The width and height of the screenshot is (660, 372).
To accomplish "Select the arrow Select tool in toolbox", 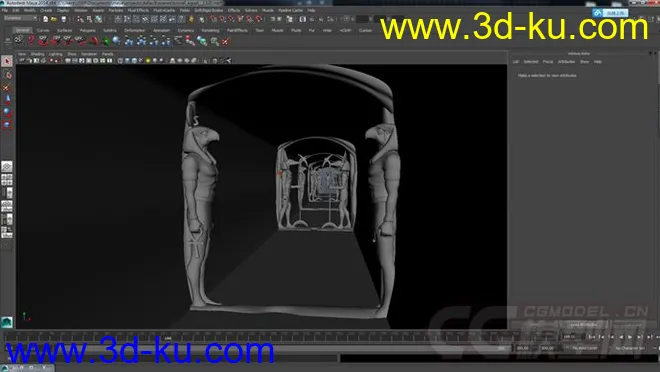I will pos(7,61).
